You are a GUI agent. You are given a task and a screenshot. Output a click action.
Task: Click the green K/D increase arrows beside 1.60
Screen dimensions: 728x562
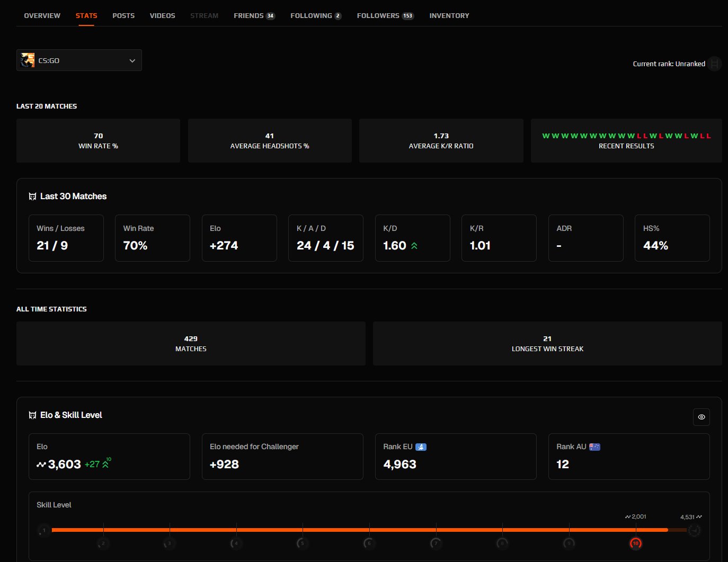(415, 245)
